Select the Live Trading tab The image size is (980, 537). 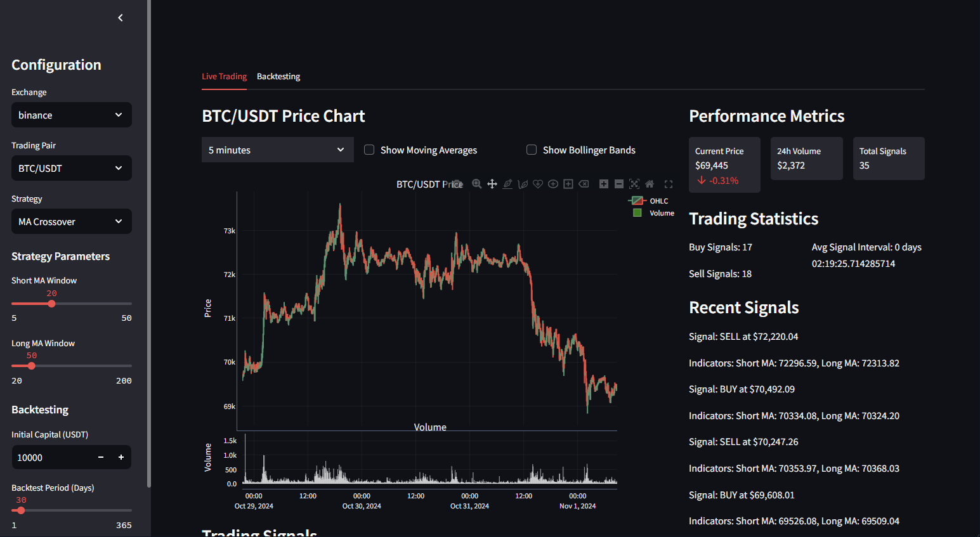pyautogui.click(x=224, y=75)
